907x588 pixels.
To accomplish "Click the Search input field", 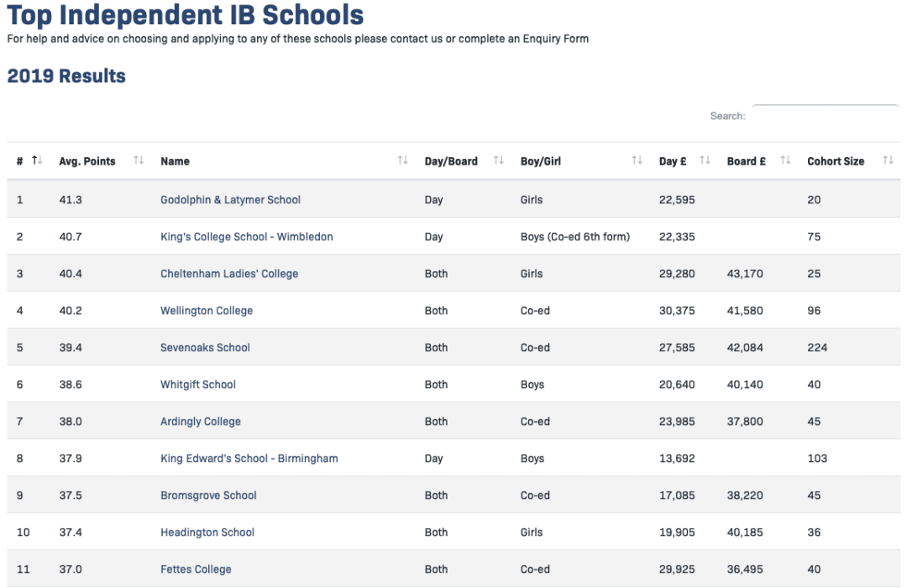I will (x=826, y=115).
